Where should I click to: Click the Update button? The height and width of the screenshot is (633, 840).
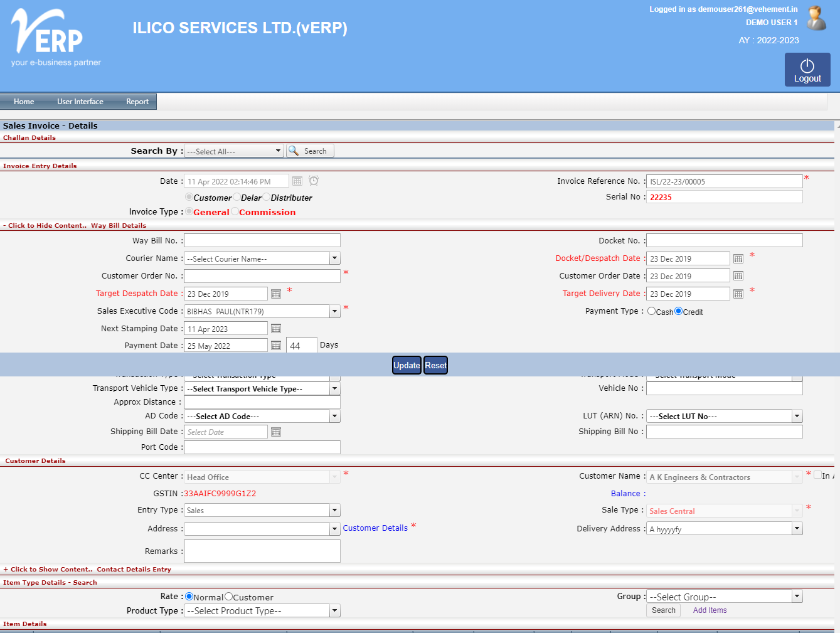[407, 365]
